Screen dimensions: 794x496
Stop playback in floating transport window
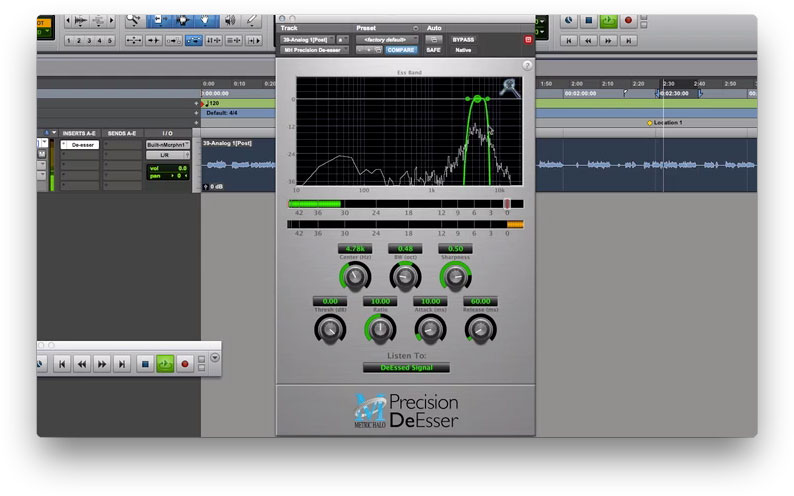145,364
